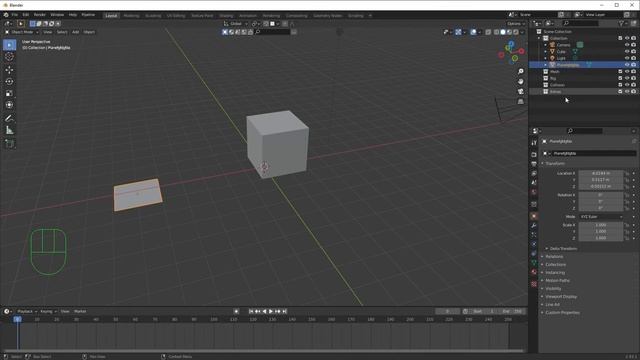Activate the Select Box tool
640x360 pixels.
(x=9, y=44)
